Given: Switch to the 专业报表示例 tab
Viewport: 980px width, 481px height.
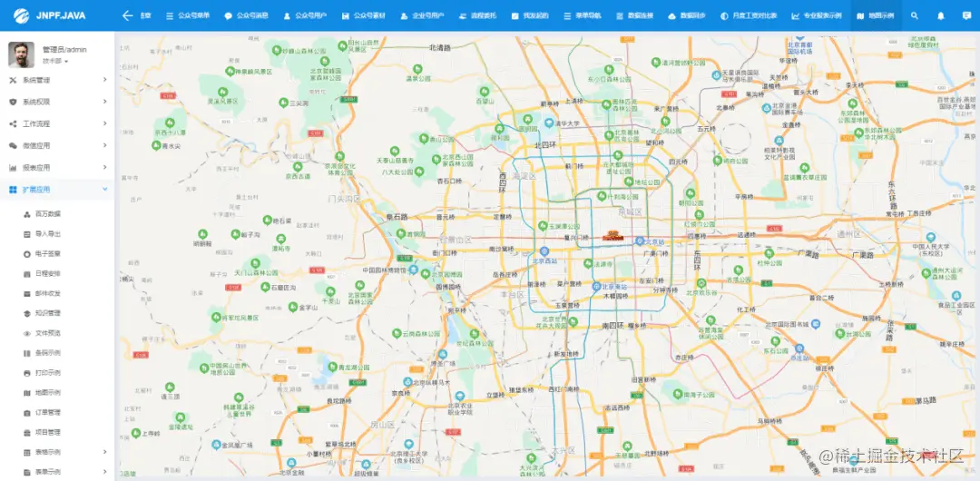Looking at the screenshot, I should [x=817, y=15].
